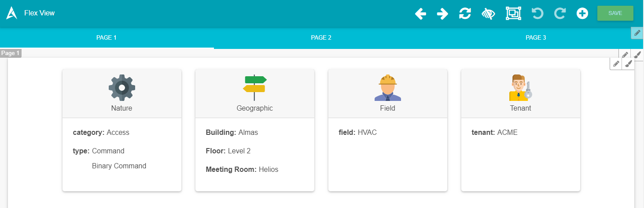
Task: Click the plus add icon
Action: (x=582, y=14)
